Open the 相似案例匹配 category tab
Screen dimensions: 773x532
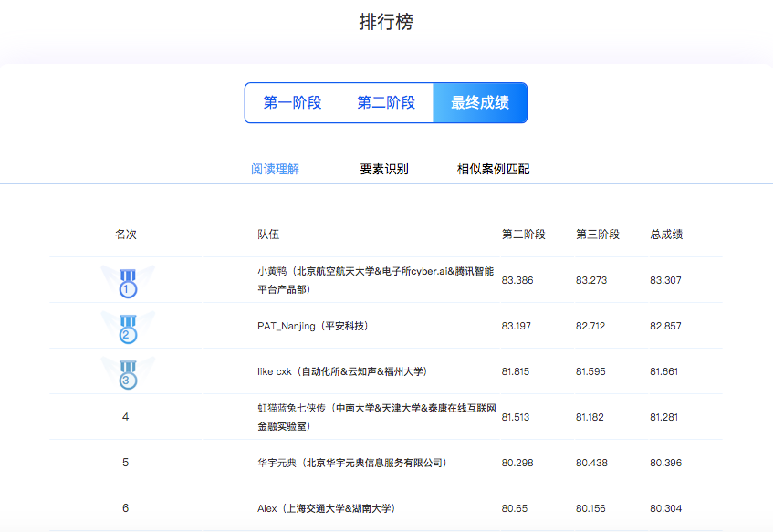[493, 169]
